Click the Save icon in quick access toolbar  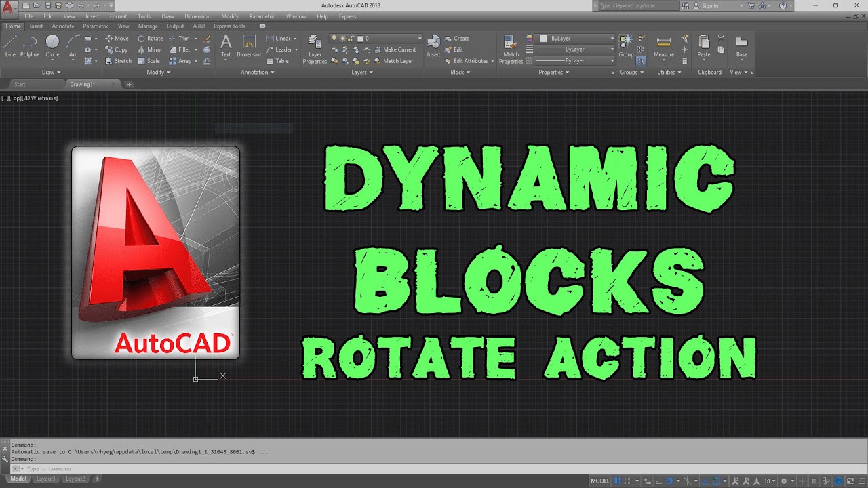point(47,5)
